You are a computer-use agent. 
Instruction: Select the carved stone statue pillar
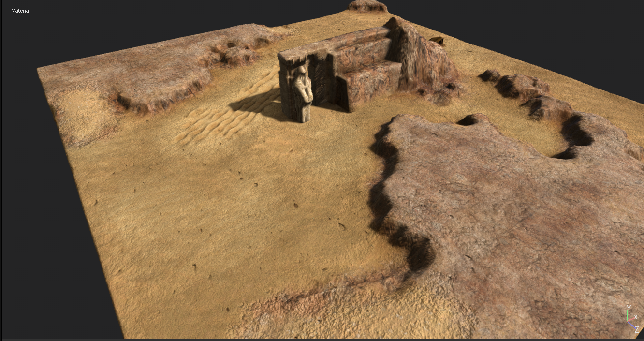point(296,89)
